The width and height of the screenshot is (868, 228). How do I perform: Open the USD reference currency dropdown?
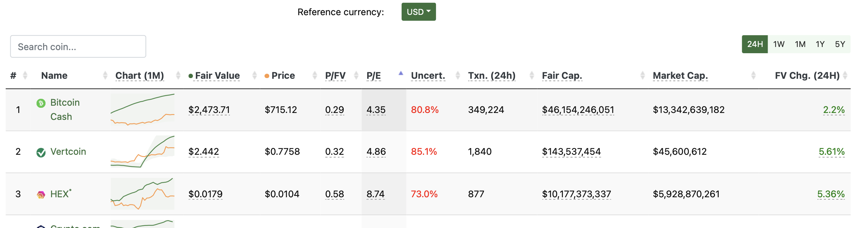click(x=418, y=12)
